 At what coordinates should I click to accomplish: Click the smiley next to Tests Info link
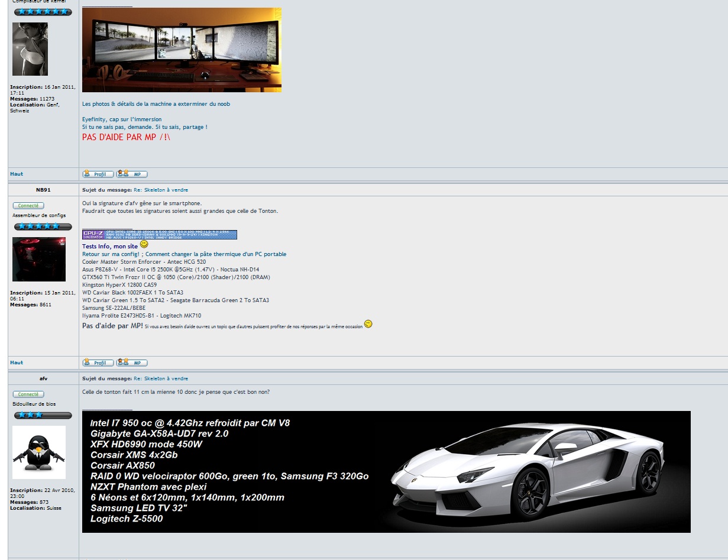pos(144,245)
